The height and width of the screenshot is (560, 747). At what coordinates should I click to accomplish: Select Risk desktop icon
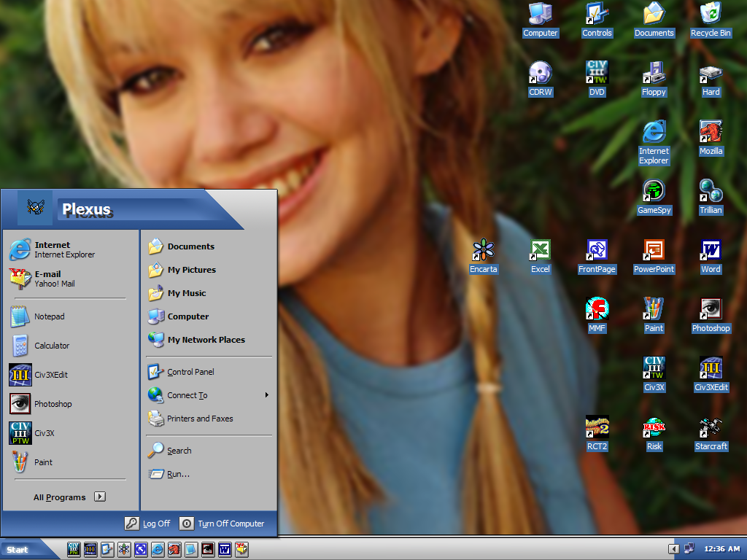point(654,433)
